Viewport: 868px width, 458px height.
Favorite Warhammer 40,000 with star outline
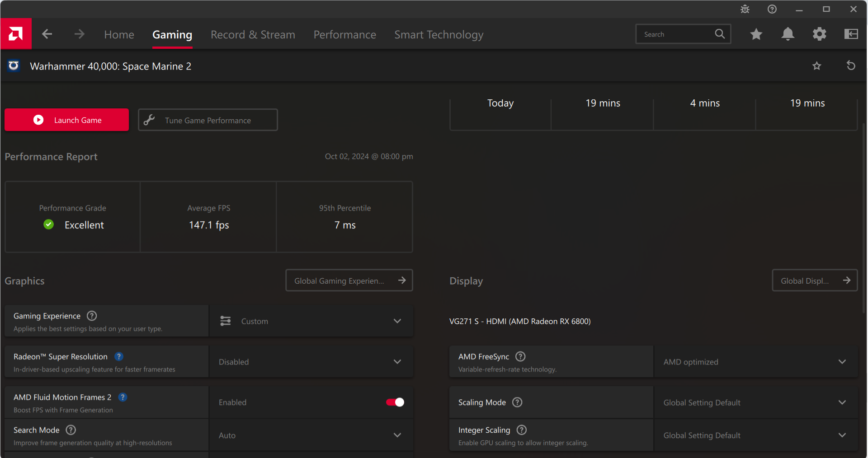click(x=816, y=66)
